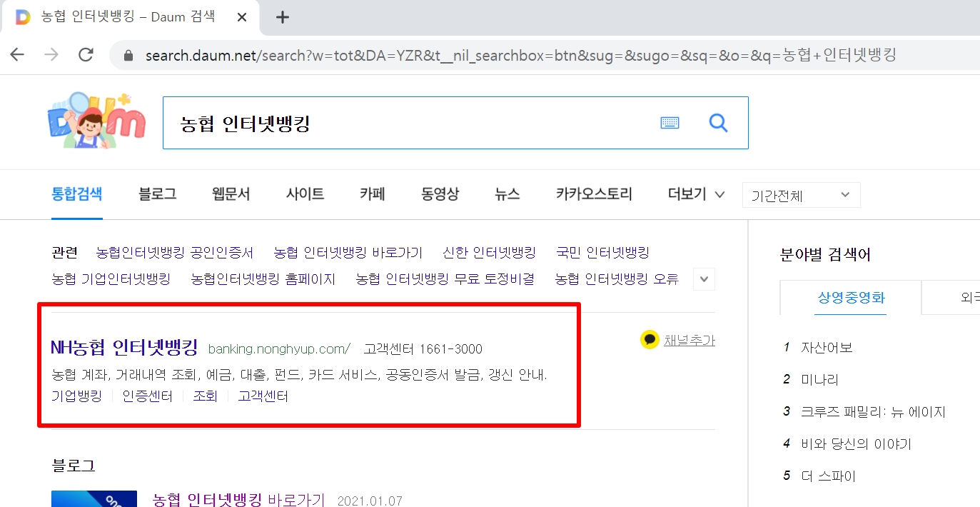Click the yellow KakaoTalk channel icon
The image size is (980, 507).
pos(650,340)
